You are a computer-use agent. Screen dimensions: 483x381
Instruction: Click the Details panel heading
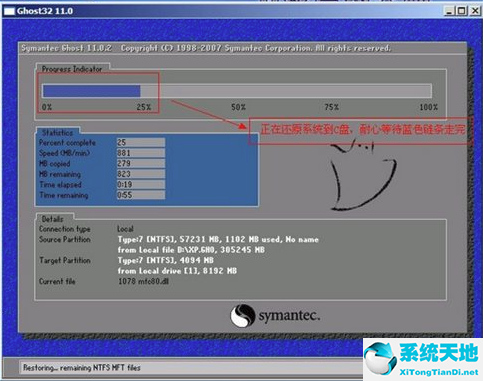[52, 219]
